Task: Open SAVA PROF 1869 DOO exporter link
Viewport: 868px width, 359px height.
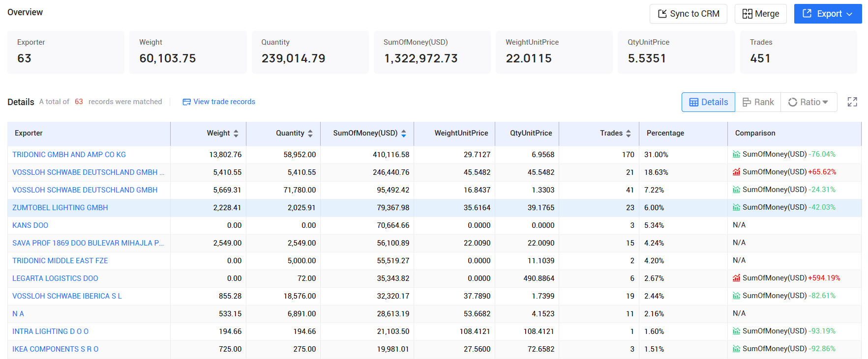Action: pyautogui.click(x=88, y=243)
